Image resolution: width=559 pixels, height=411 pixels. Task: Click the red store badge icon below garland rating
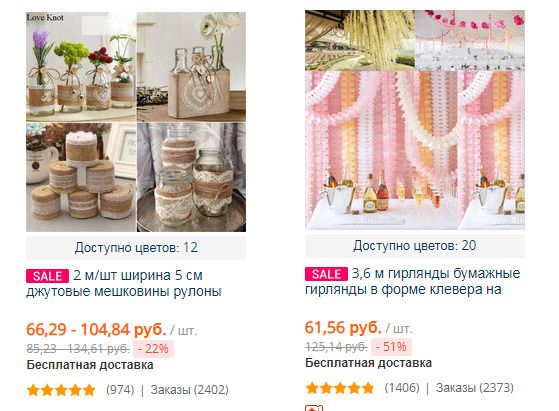314,408
